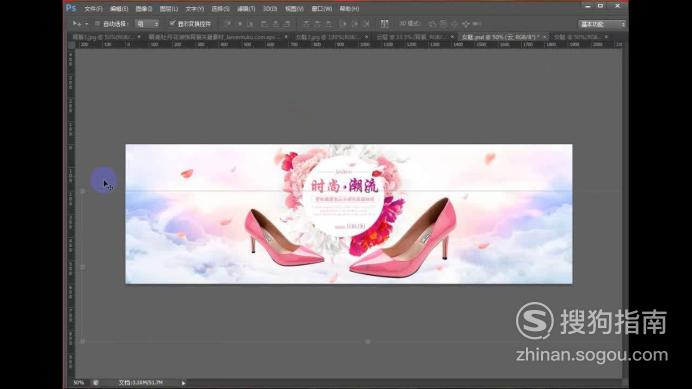Viewport: 692px width, 389px height.
Task: Click the Align right edges icon
Action: click(x=287, y=24)
